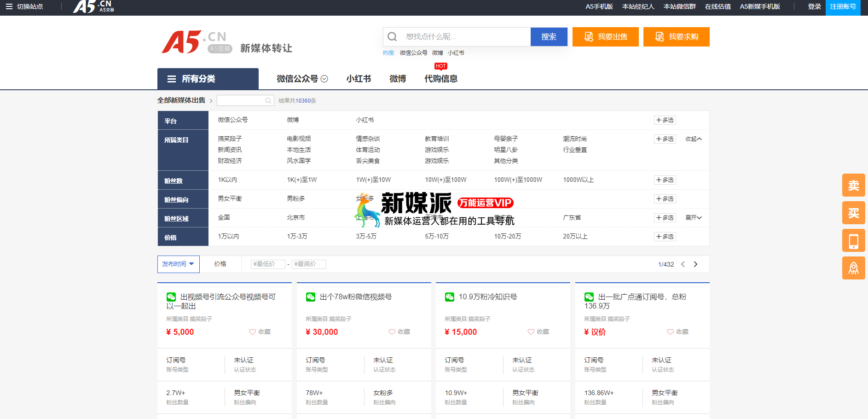This screenshot has height=419, width=868.
Task: Open the 切换站点 site switcher
Action: (x=30, y=6)
